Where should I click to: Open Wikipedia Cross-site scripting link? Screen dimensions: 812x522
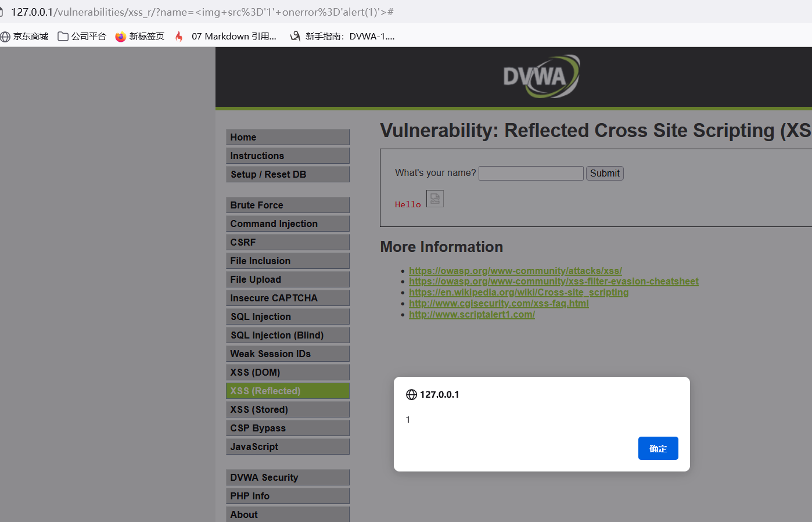tap(519, 293)
